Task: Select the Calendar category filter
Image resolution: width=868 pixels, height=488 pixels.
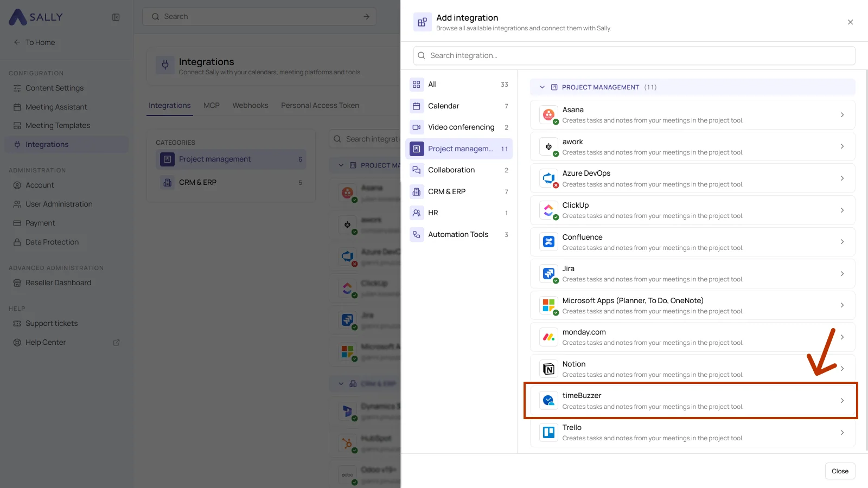Action: (x=459, y=106)
